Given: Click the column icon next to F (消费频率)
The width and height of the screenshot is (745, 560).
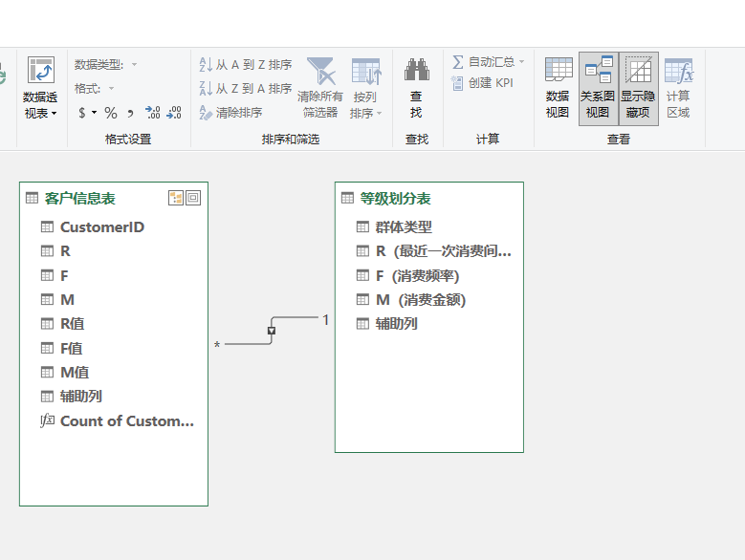Looking at the screenshot, I should (362, 275).
